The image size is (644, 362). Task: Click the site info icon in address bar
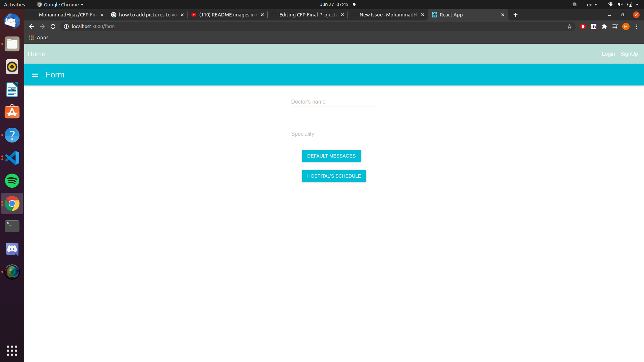pyautogui.click(x=66, y=26)
